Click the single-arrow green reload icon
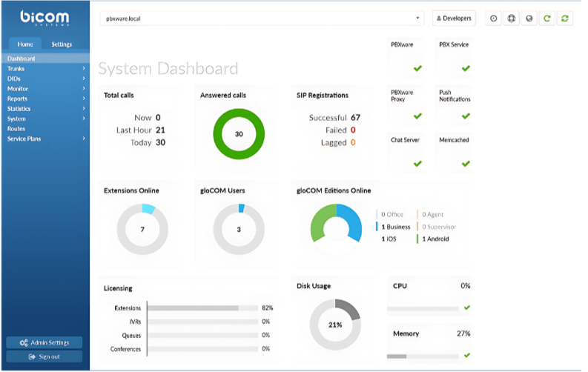 coord(547,19)
